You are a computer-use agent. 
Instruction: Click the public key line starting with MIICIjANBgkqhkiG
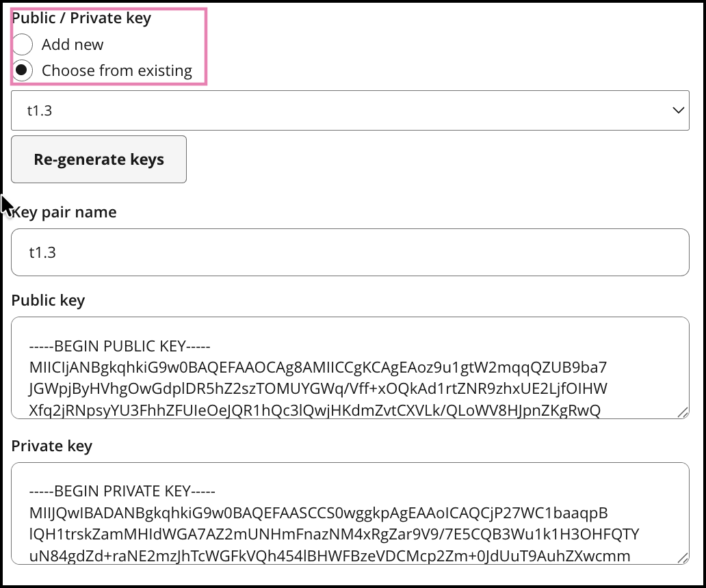click(x=318, y=367)
